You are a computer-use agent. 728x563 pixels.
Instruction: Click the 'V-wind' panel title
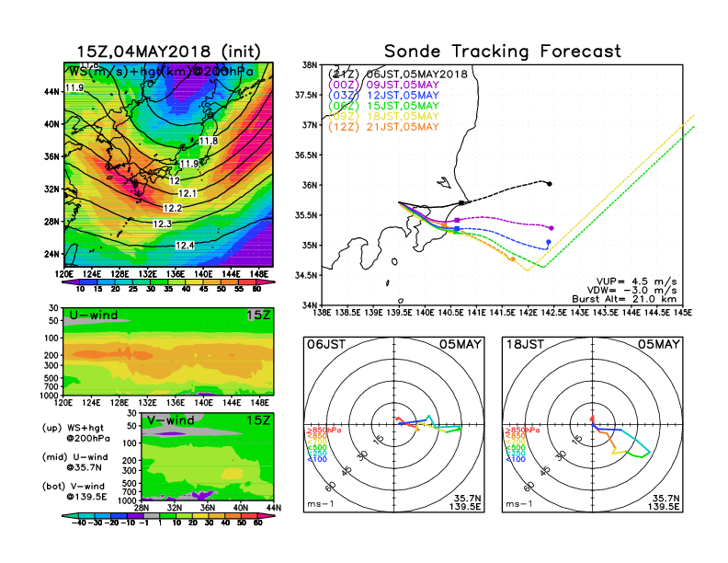(170, 420)
